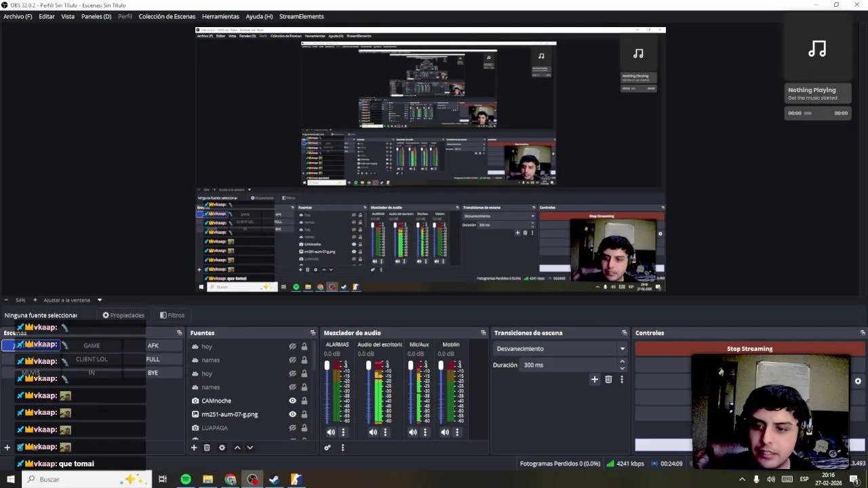Open ALARMAS channel options menu
This screenshot has height=488, width=868.
point(343,432)
